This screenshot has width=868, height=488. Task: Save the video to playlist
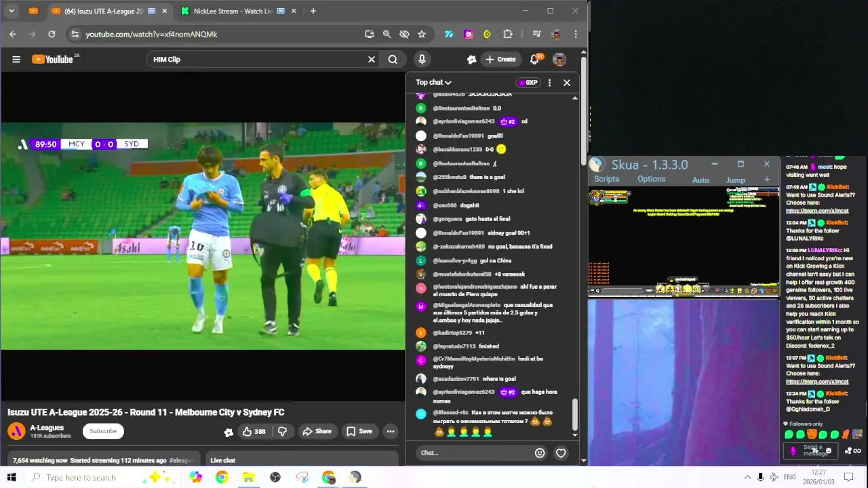pos(359,431)
